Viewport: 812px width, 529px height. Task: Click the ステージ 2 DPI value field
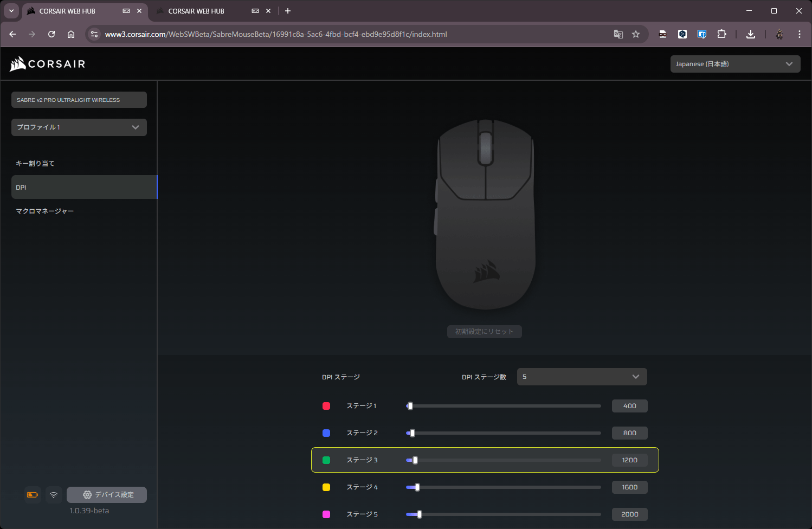(629, 433)
